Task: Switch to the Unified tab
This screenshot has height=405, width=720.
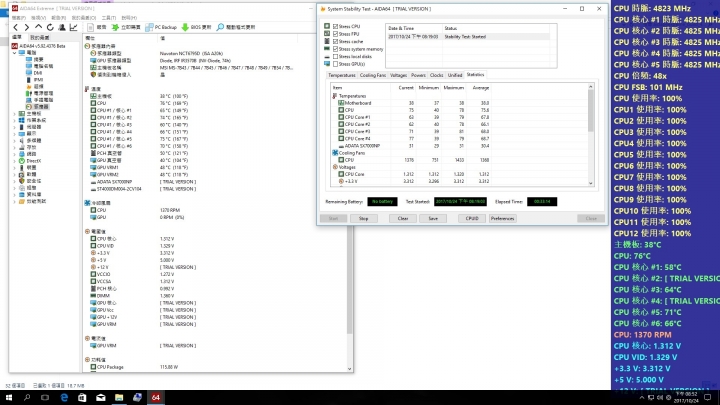Action: pos(455,75)
